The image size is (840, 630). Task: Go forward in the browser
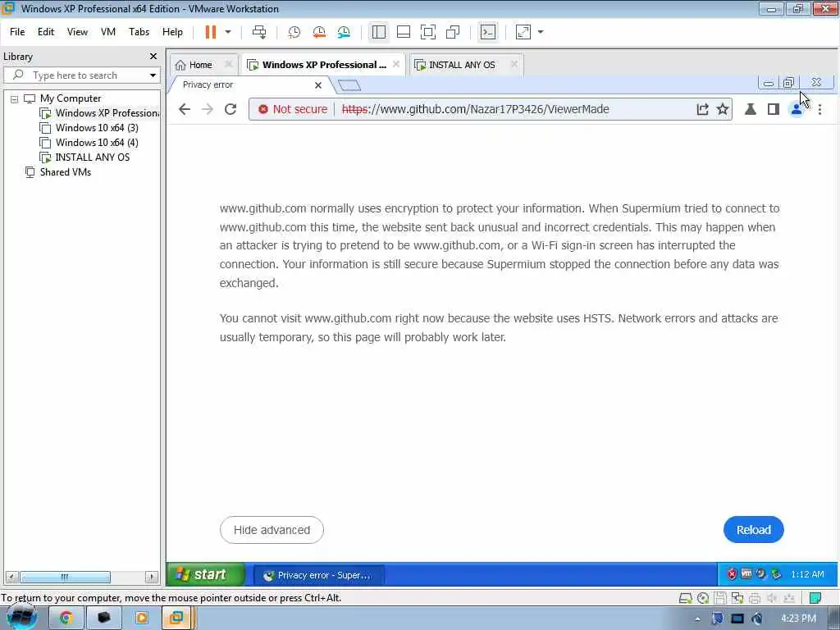[x=208, y=109]
